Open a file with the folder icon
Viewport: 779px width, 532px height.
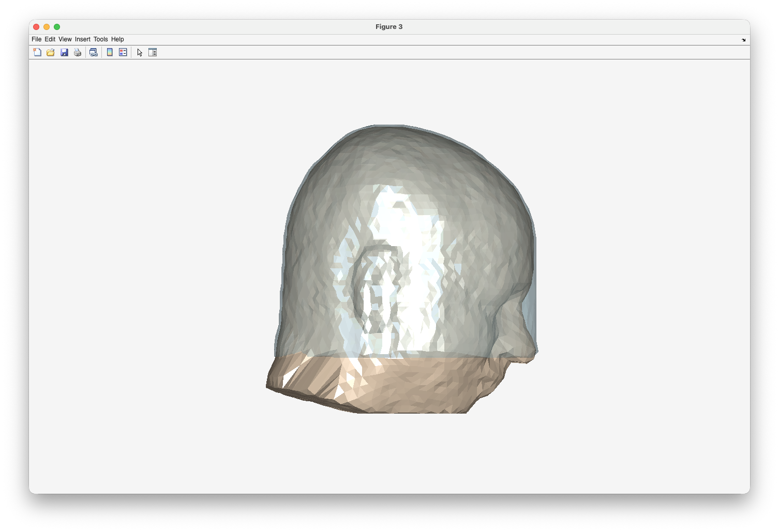click(51, 52)
